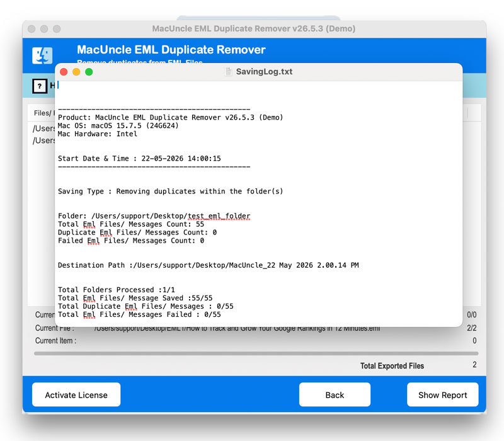Click Failed Eml Files Count: 0 line
The image size is (504, 441).
131,241
